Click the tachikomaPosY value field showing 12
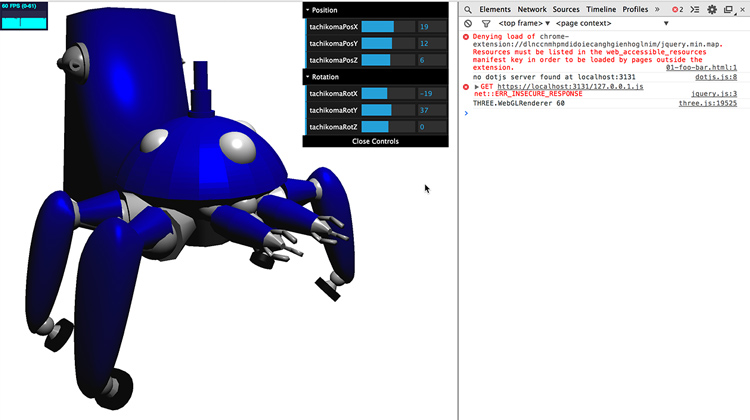 click(x=432, y=44)
